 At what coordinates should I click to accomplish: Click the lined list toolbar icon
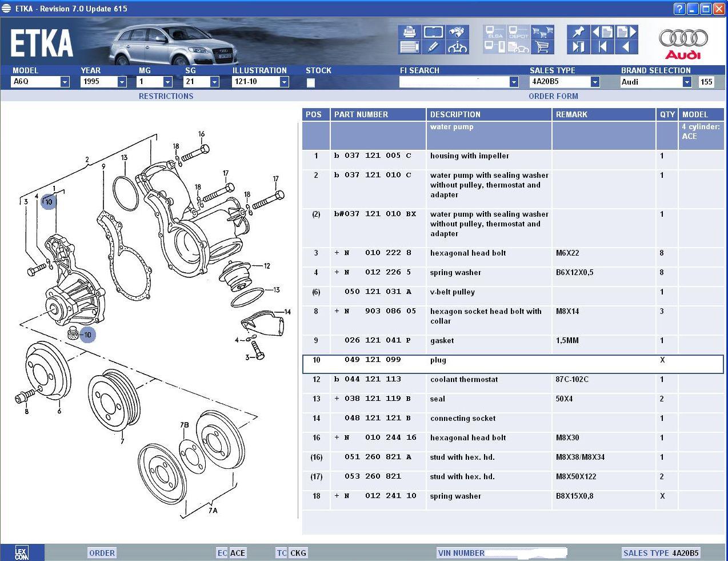point(409,47)
